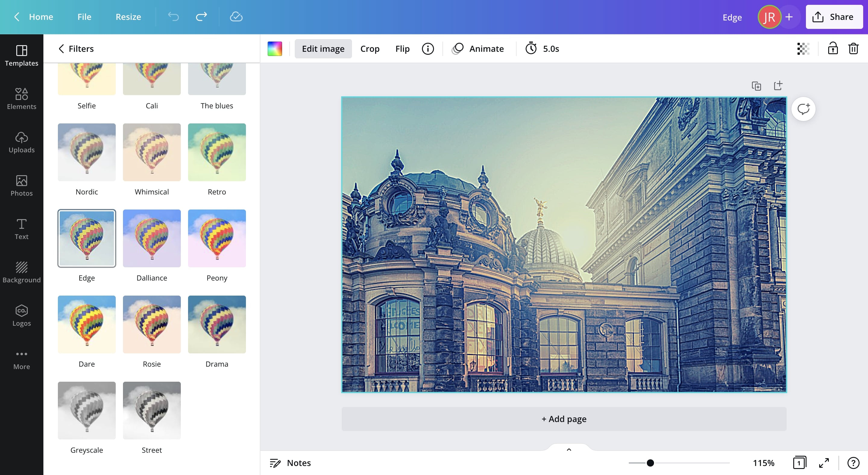This screenshot has width=868, height=475.
Task: Go back from Filters to edit options
Action: point(61,48)
